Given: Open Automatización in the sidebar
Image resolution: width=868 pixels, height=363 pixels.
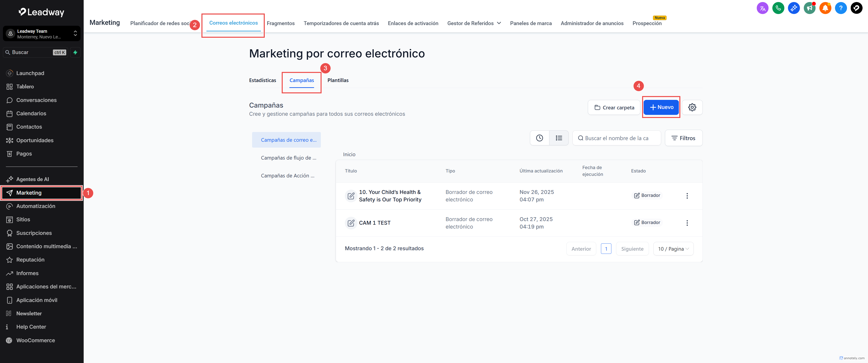Looking at the screenshot, I should point(36,206).
